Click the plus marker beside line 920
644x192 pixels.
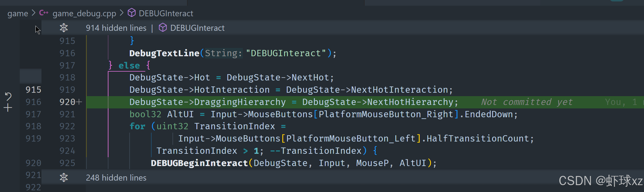point(79,102)
